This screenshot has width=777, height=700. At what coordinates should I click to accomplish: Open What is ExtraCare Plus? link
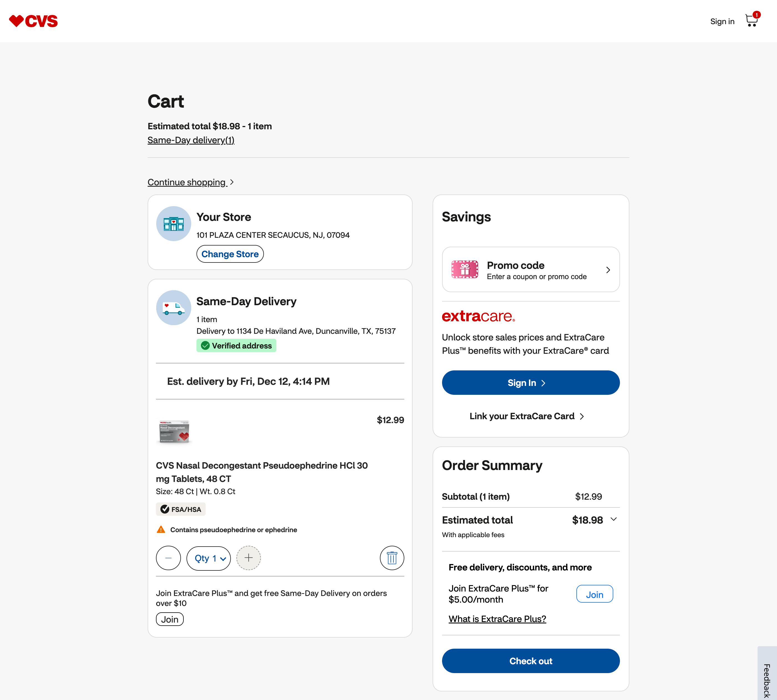pos(497,619)
